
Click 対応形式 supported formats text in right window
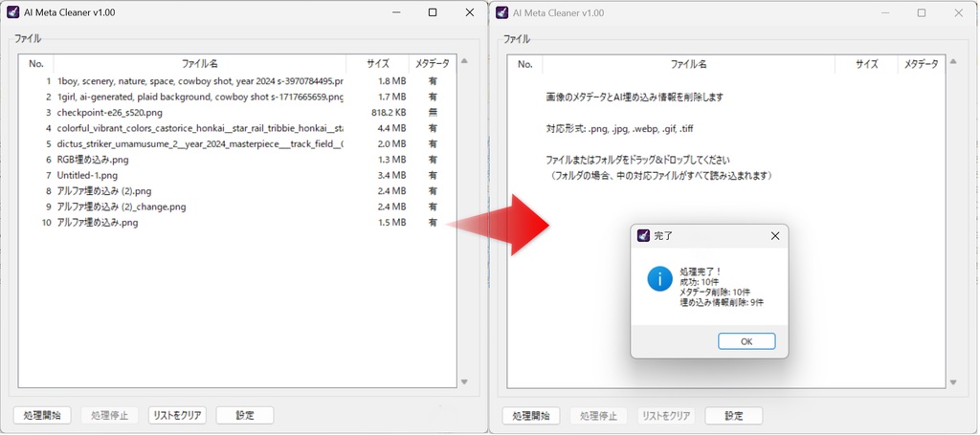pos(619,129)
